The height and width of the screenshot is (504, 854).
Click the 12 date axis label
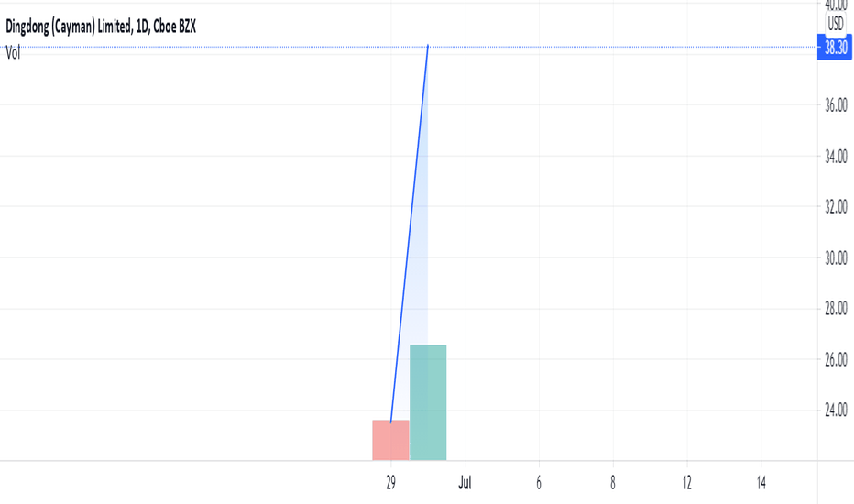click(x=687, y=483)
